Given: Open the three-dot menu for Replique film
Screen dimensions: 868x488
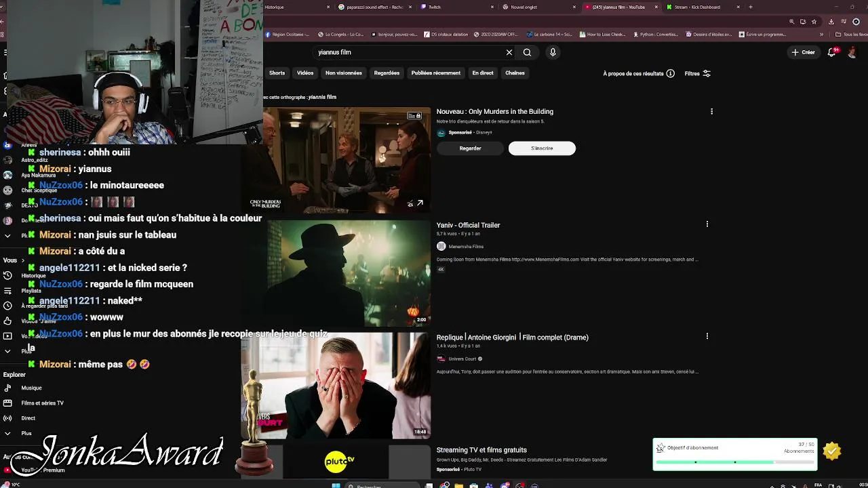Looking at the screenshot, I should point(707,336).
